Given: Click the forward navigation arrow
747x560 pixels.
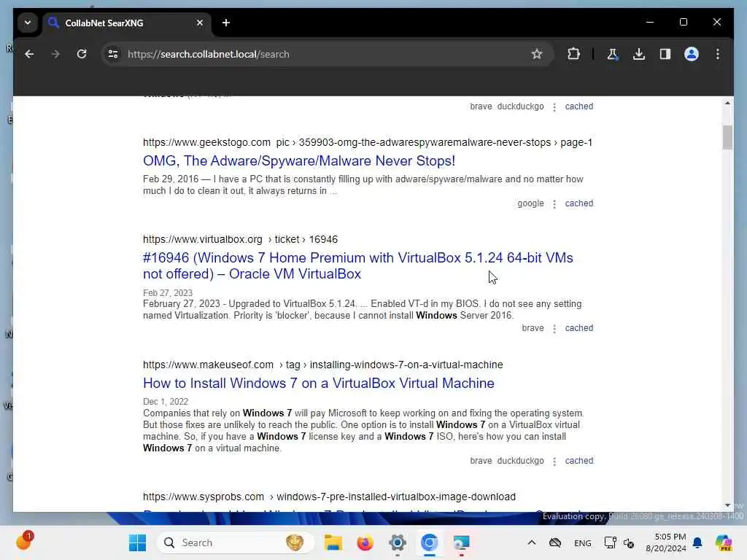Looking at the screenshot, I should [55, 54].
